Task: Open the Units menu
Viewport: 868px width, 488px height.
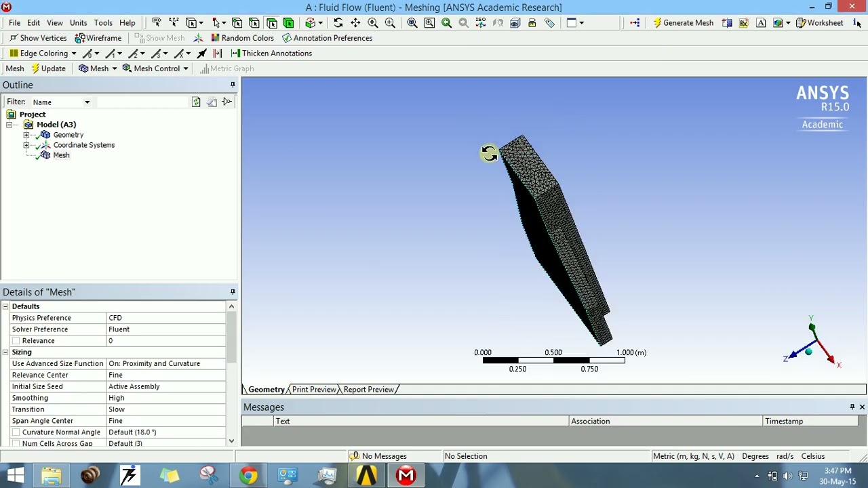Action: coord(78,22)
